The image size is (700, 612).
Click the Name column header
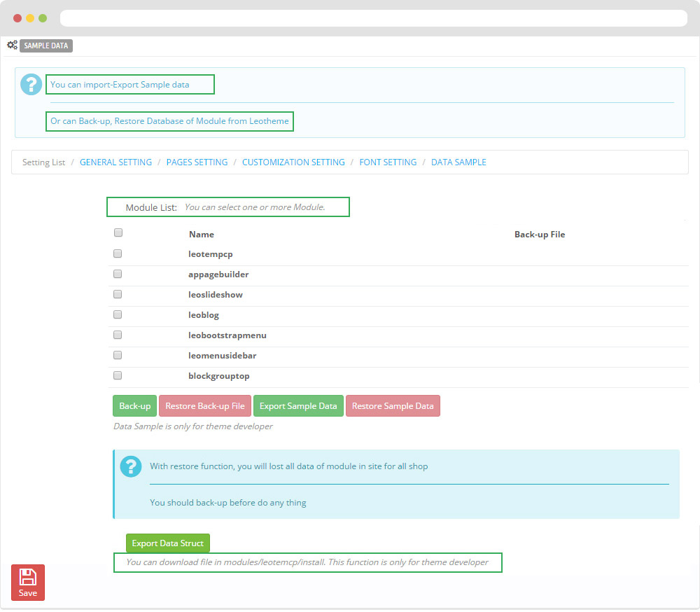(202, 235)
